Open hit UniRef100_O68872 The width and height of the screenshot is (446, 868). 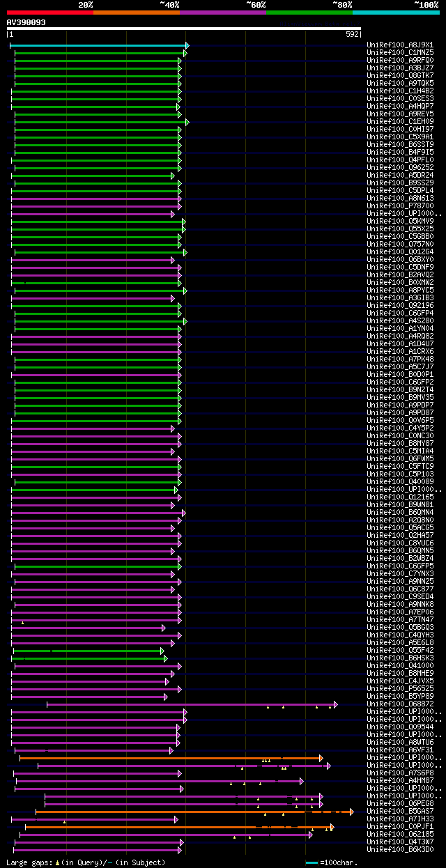point(400,704)
